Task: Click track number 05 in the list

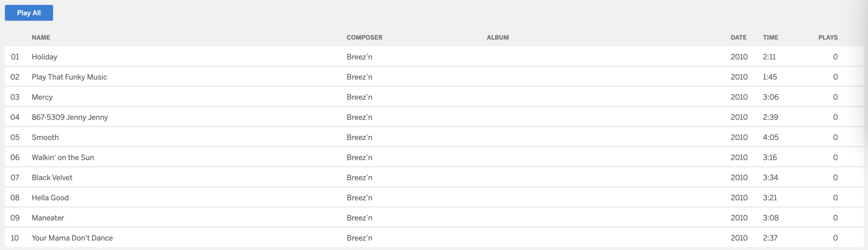Action: (x=15, y=137)
